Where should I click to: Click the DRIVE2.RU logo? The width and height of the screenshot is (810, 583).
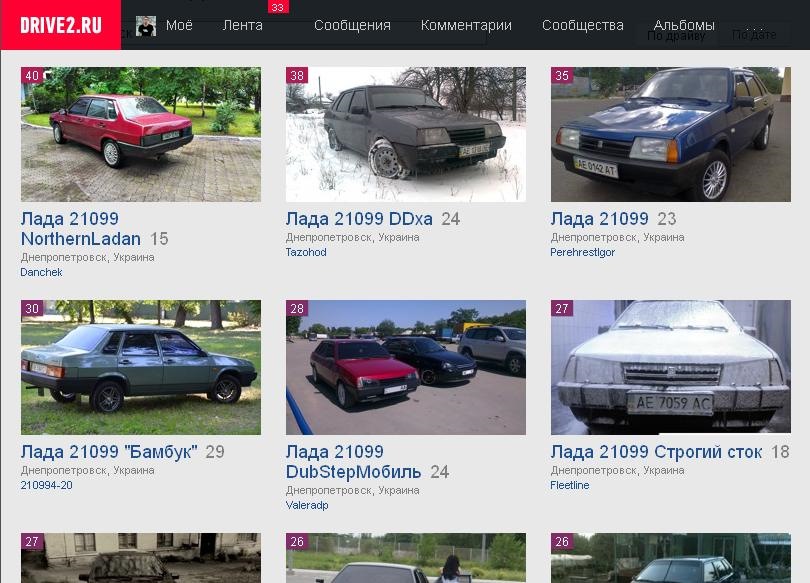point(61,25)
